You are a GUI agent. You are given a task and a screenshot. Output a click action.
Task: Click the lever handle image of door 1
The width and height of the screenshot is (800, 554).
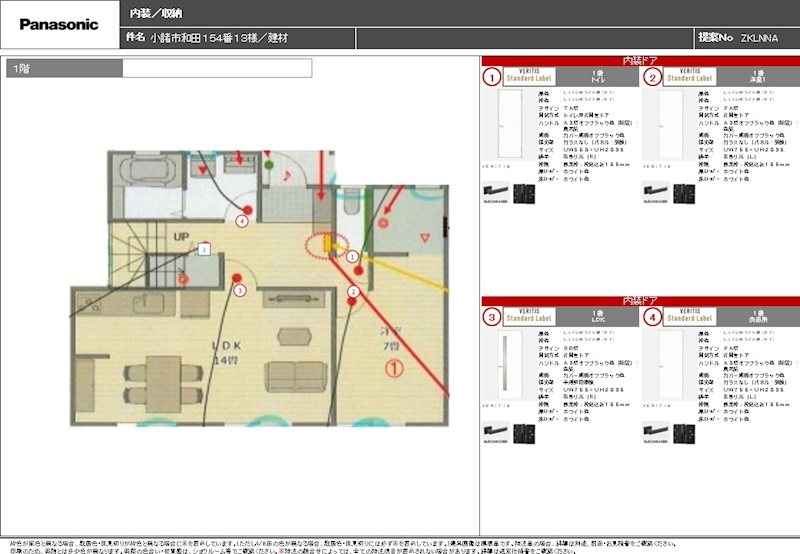click(x=496, y=192)
